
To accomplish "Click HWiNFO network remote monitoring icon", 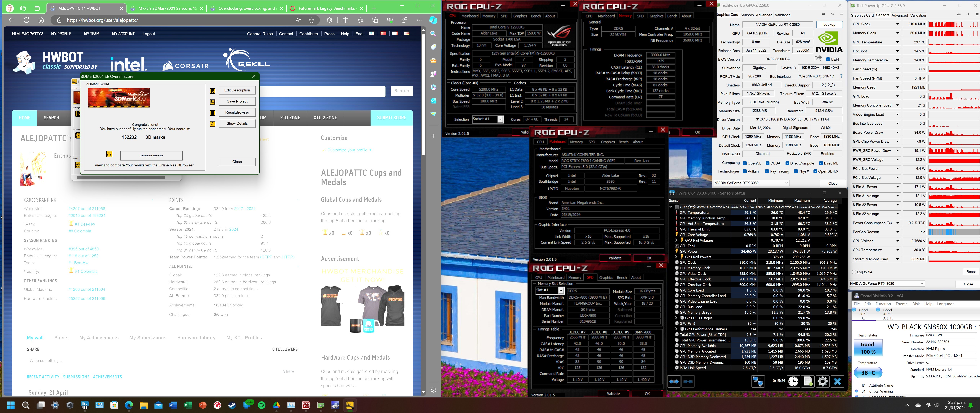I will [x=757, y=381].
